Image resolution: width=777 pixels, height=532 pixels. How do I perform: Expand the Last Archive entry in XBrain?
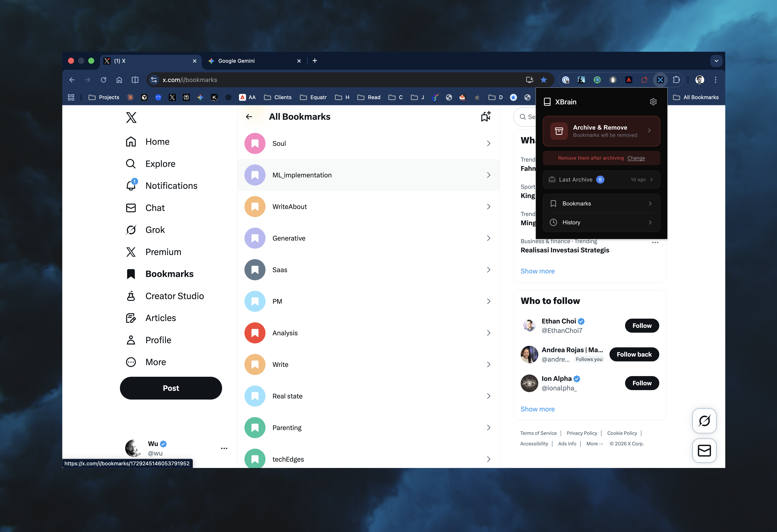tap(601, 180)
